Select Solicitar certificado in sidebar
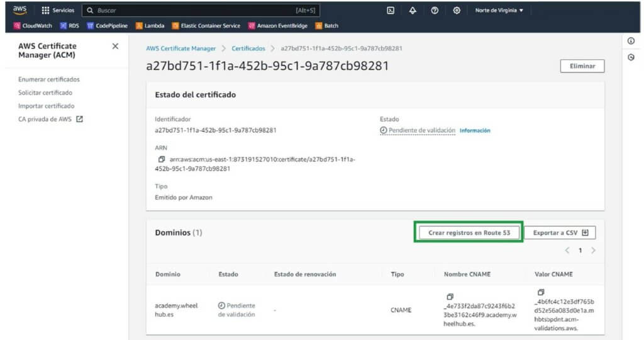This screenshot has width=644, height=340. 45,93
